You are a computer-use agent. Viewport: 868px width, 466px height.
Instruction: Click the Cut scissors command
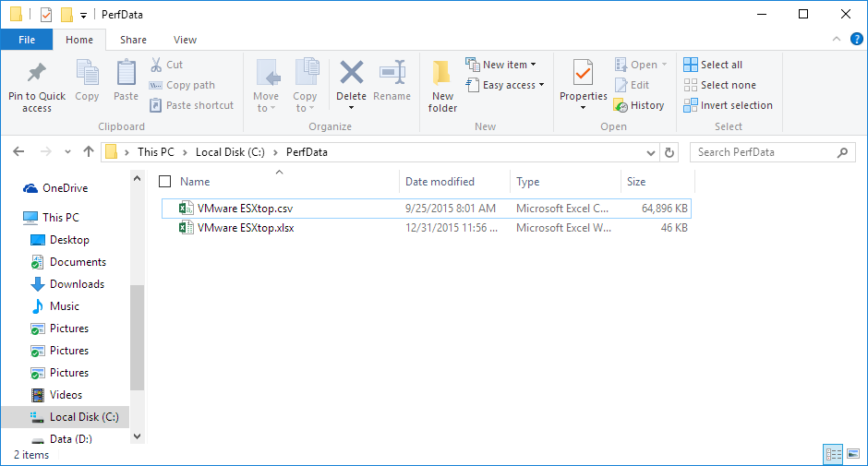[x=166, y=65]
